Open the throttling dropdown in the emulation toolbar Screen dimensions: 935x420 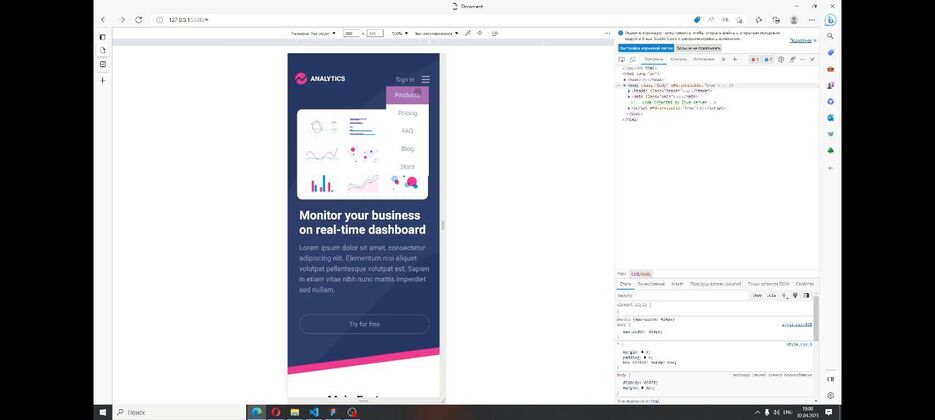click(437, 33)
